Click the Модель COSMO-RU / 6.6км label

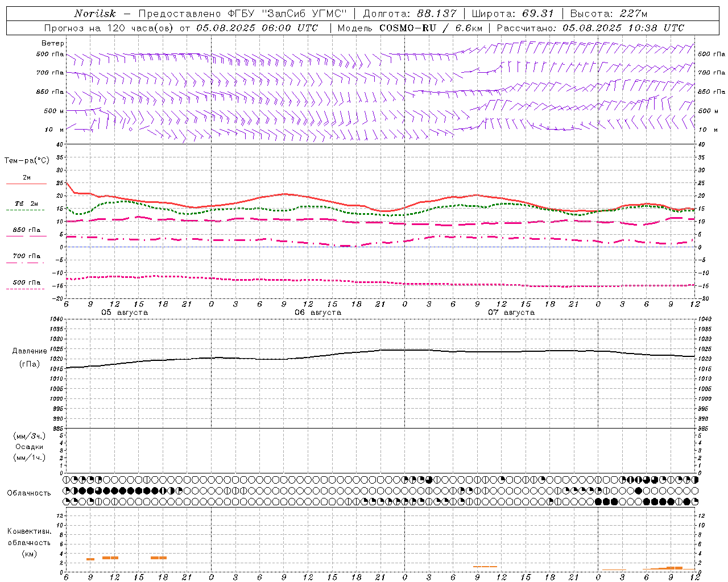point(409,28)
